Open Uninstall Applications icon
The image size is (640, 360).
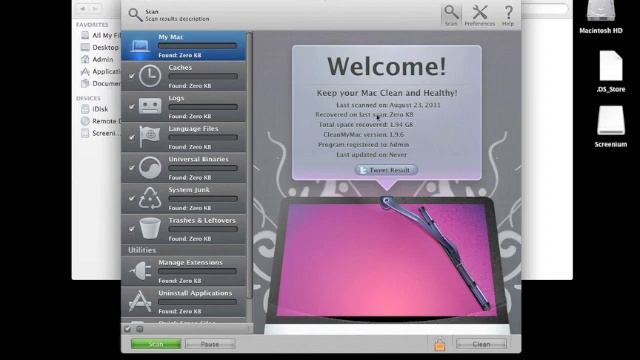(140, 301)
